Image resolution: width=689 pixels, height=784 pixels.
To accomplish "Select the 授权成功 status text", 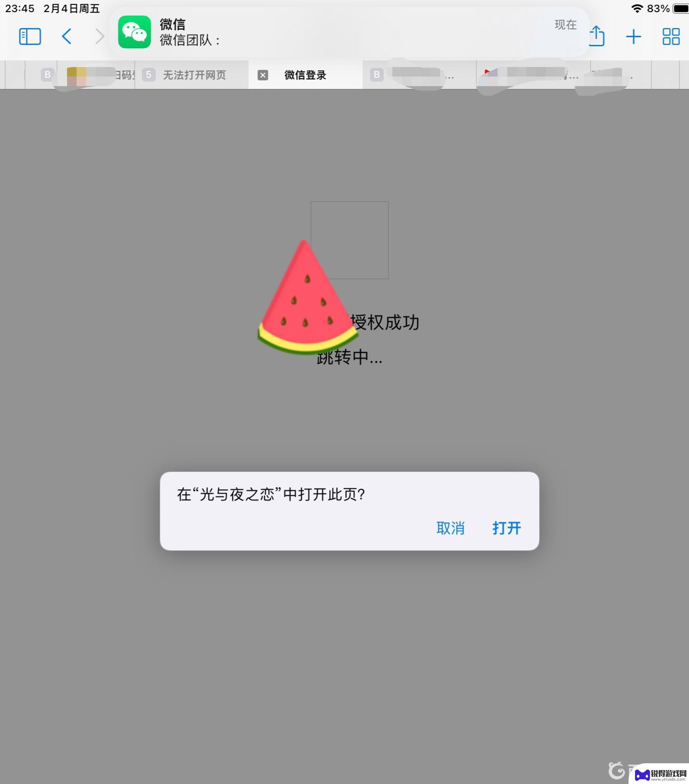I will [384, 323].
